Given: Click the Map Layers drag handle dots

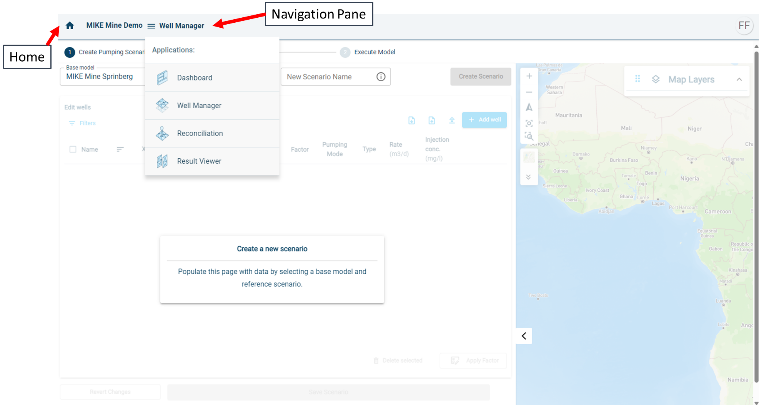Looking at the screenshot, I should pos(638,79).
